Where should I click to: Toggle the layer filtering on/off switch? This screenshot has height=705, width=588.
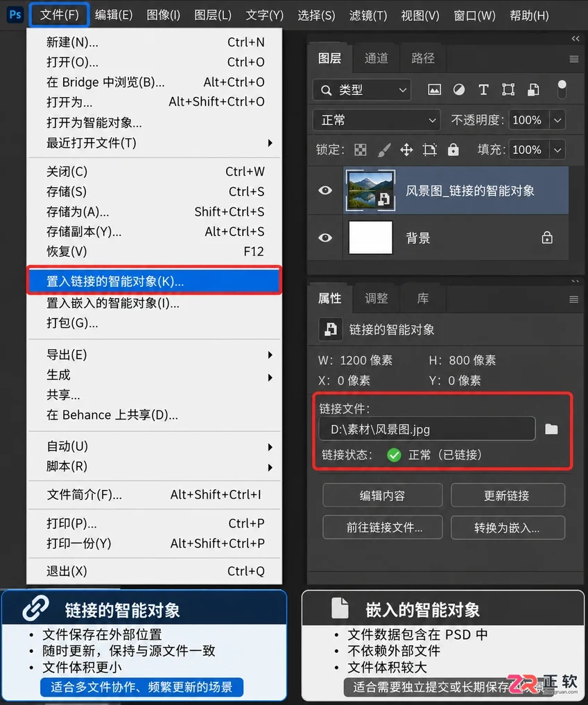pyautogui.click(x=562, y=89)
